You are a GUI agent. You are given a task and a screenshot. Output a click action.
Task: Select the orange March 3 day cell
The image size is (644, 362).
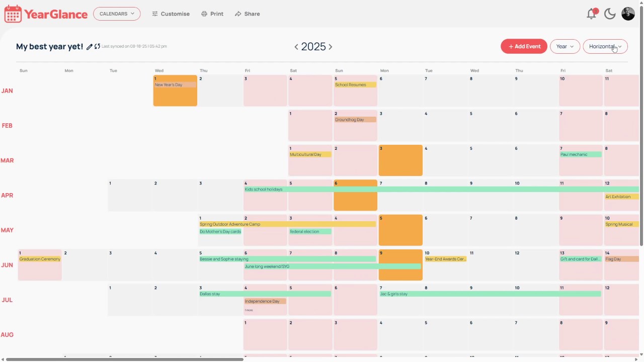(400, 160)
